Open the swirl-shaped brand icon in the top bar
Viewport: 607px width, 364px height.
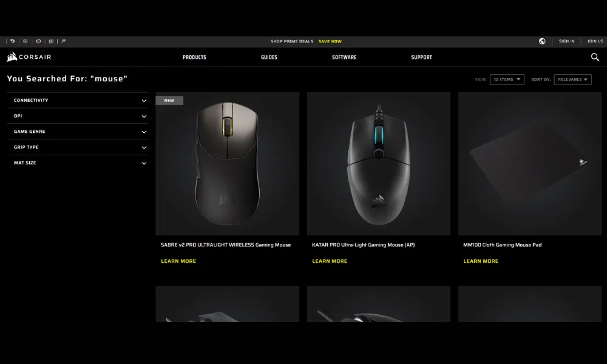(12, 41)
